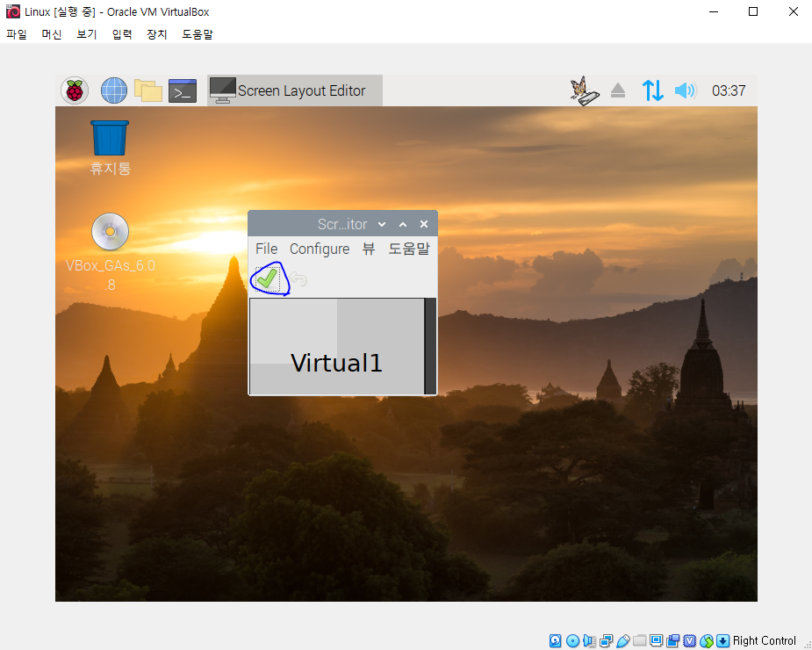Click the 휴지통 desktop label

point(111,169)
